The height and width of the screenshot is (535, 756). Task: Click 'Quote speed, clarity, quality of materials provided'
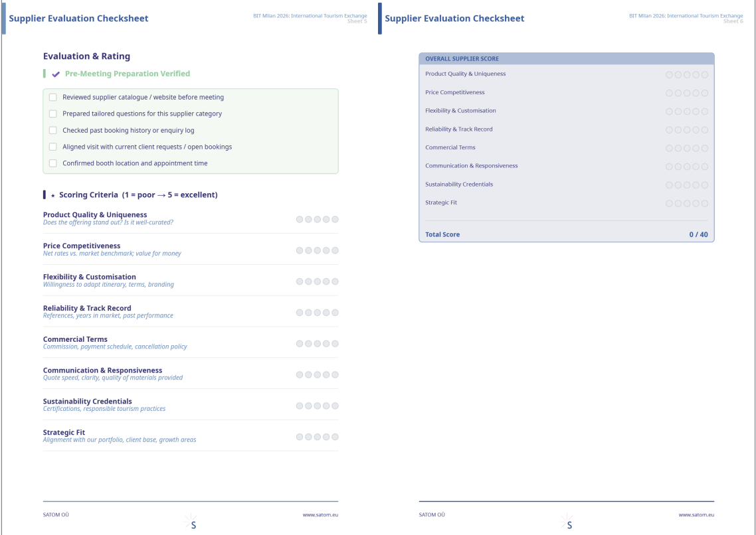tap(113, 378)
